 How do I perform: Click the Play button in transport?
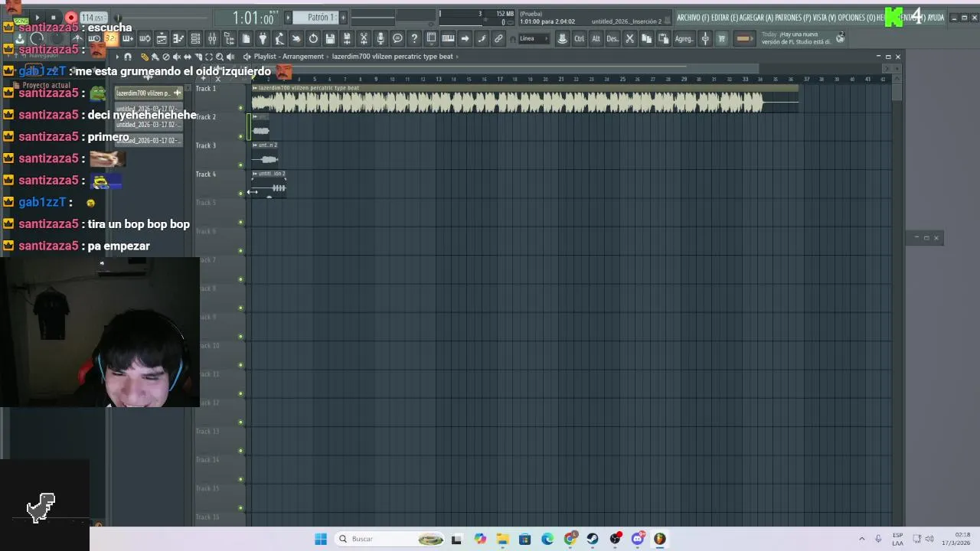coord(37,18)
